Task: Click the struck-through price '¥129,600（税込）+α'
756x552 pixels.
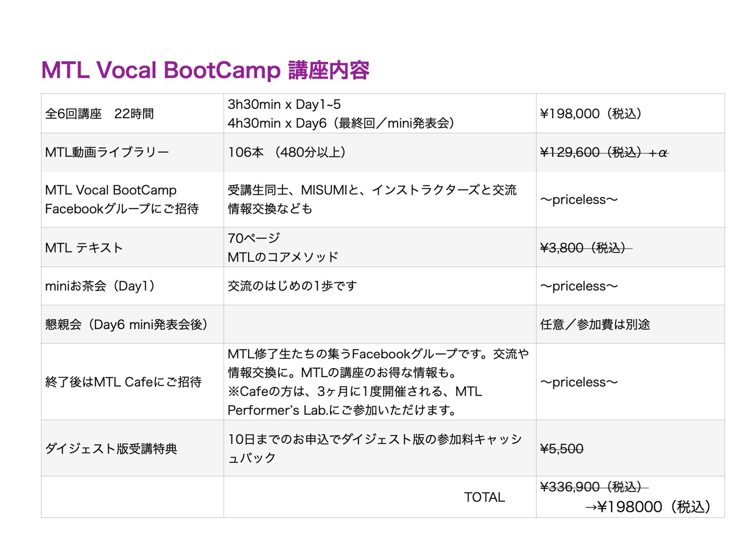Action: (604, 152)
